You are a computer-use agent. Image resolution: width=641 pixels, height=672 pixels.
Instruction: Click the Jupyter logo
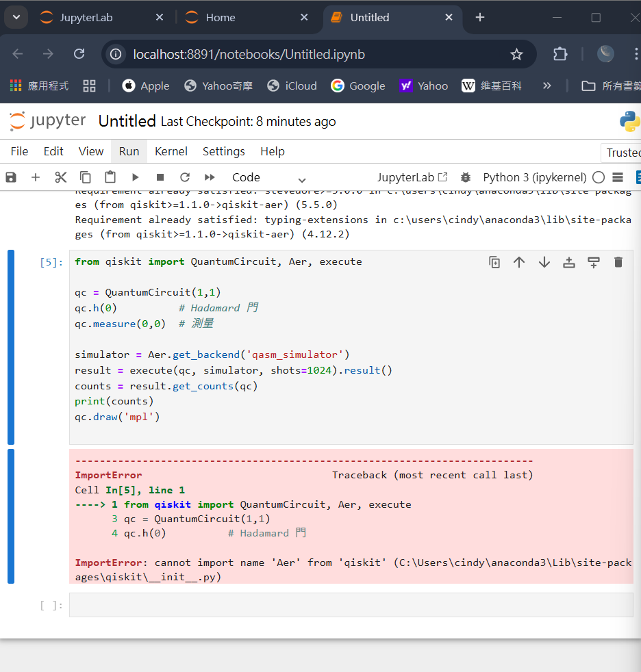[47, 121]
